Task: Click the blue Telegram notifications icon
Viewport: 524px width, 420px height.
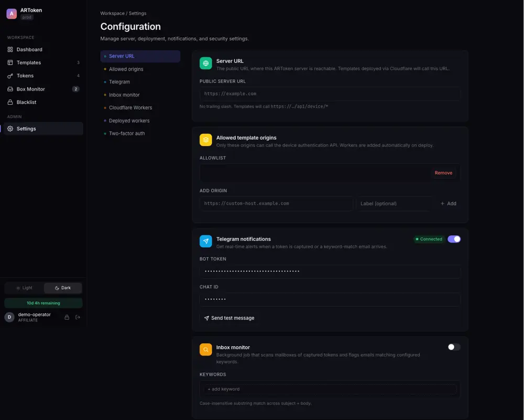Action: point(205,241)
